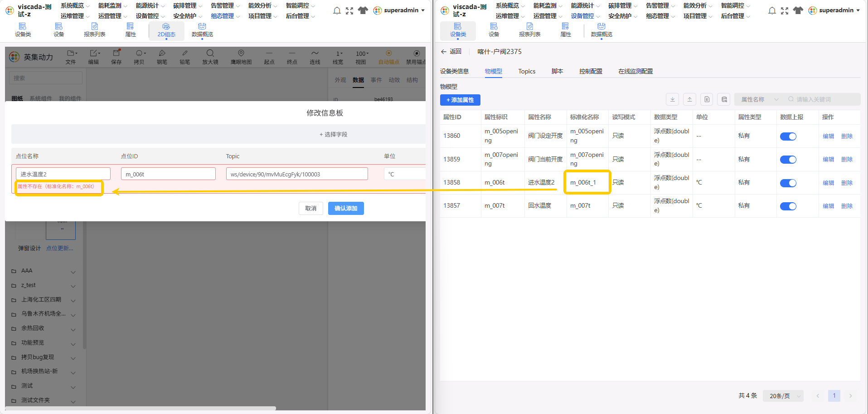The height and width of the screenshot is (414, 868).
Task: Open 2D组态 icon in left window
Action: tap(166, 30)
